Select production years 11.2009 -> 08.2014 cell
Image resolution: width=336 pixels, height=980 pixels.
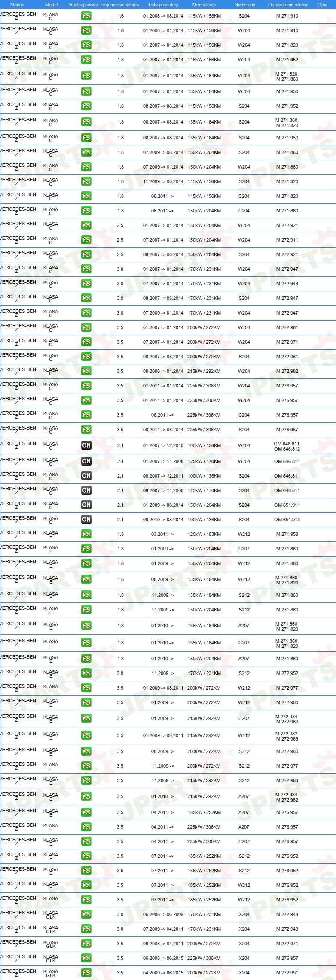click(x=163, y=182)
